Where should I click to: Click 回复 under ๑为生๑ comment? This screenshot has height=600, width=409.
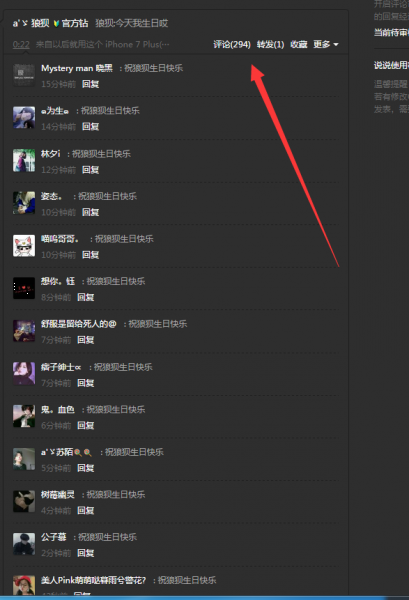tap(91, 127)
